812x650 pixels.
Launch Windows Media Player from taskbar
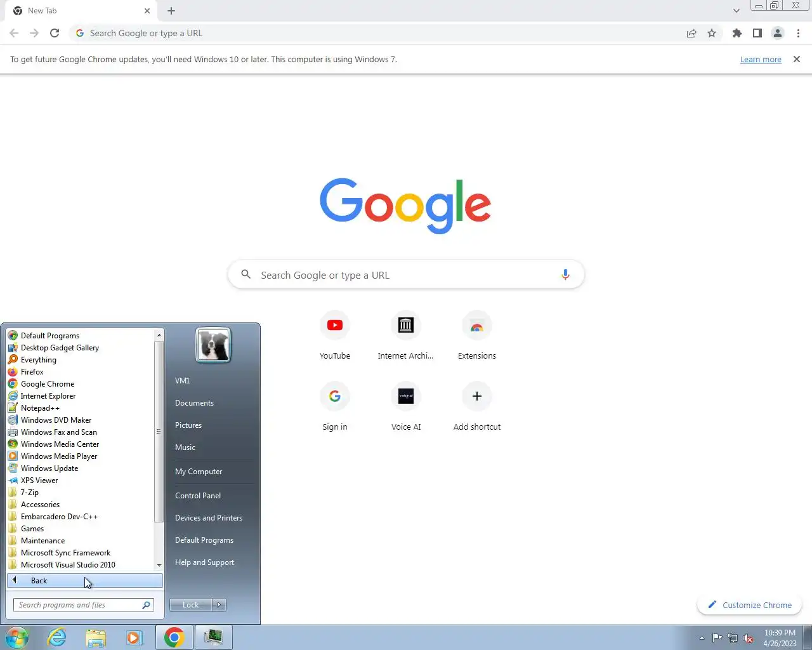pos(134,637)
